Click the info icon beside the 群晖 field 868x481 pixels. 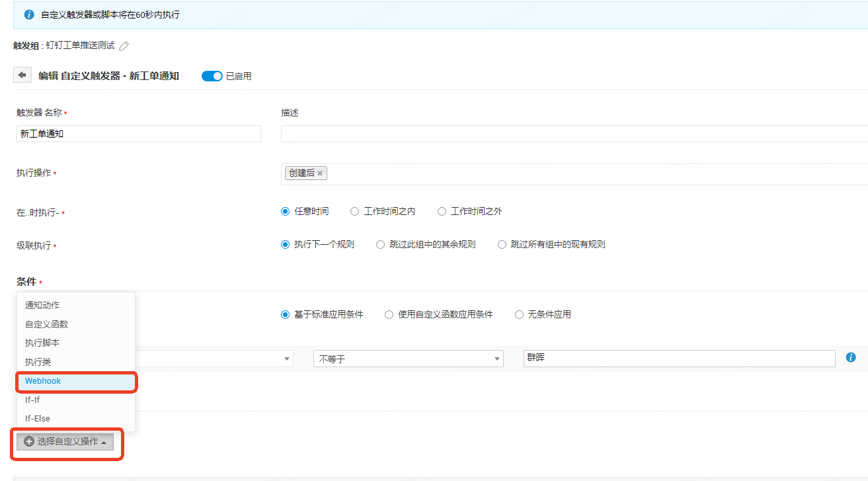coord(851,358)
